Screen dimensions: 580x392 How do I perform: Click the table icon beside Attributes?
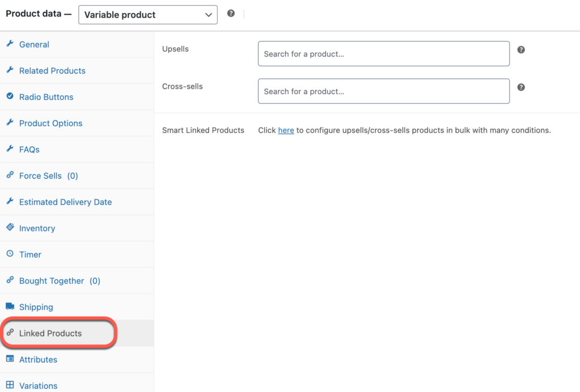11,359
